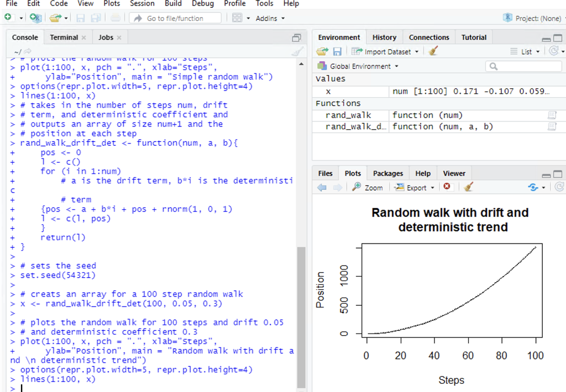Zoom the current plot
The image size is (566, 392).
(367, 187)
